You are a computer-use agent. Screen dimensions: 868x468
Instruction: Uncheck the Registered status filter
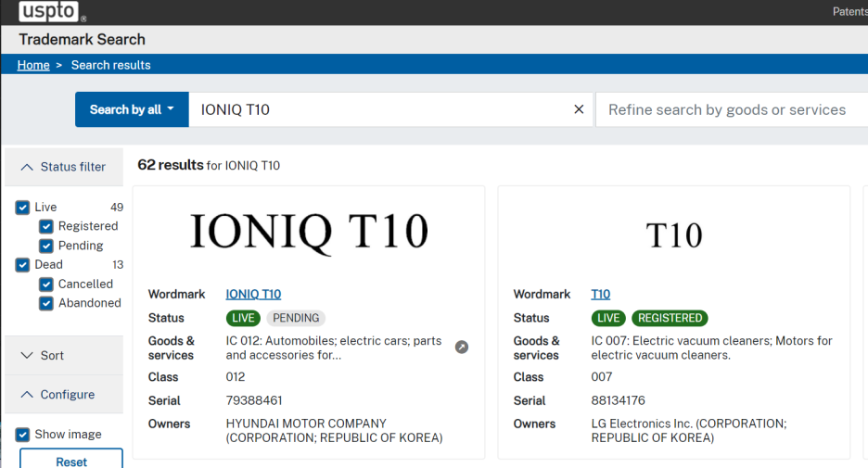[46, 226]
